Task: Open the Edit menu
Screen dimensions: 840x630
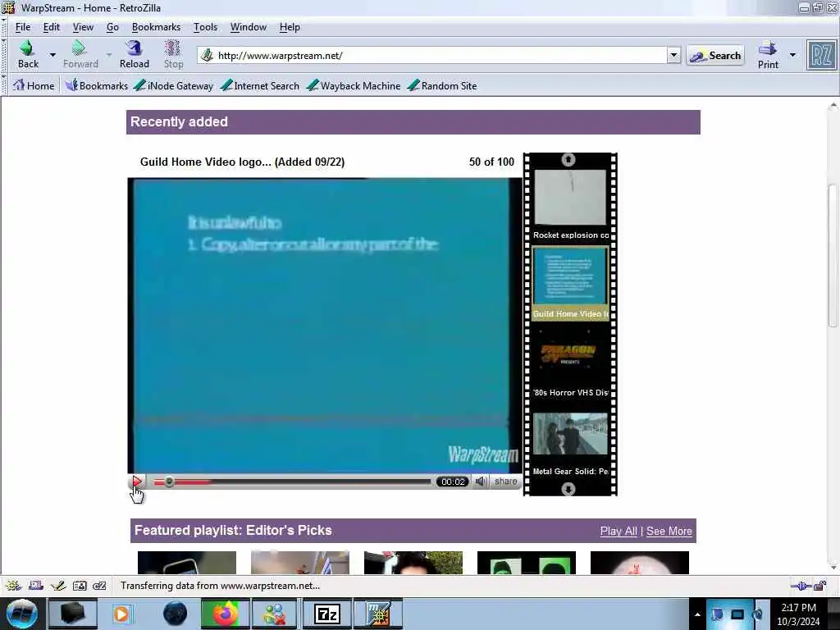Action: pyautogui.click(x=52, y=27)
